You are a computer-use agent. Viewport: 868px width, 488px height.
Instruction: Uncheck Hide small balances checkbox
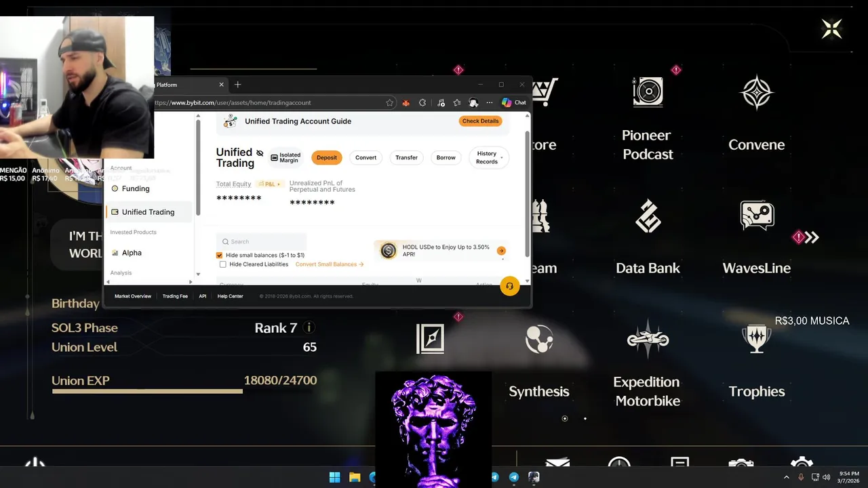pyautogui.click(x=220, y=256)
